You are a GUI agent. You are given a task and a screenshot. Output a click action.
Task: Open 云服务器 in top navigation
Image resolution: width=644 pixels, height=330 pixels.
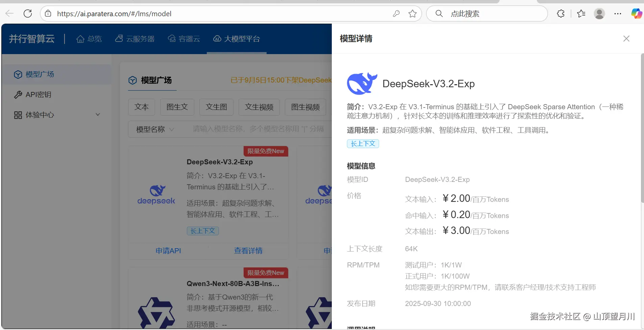(x=135, y=39)
